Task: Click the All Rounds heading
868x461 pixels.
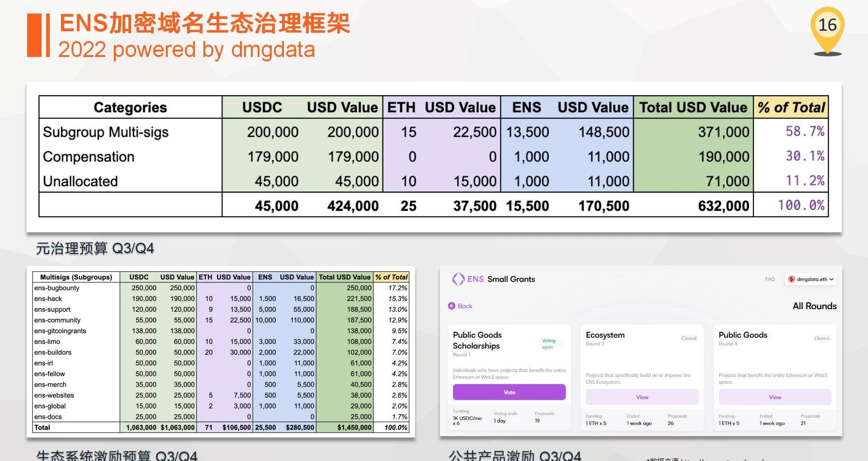Action: click(x=815, y=306)
